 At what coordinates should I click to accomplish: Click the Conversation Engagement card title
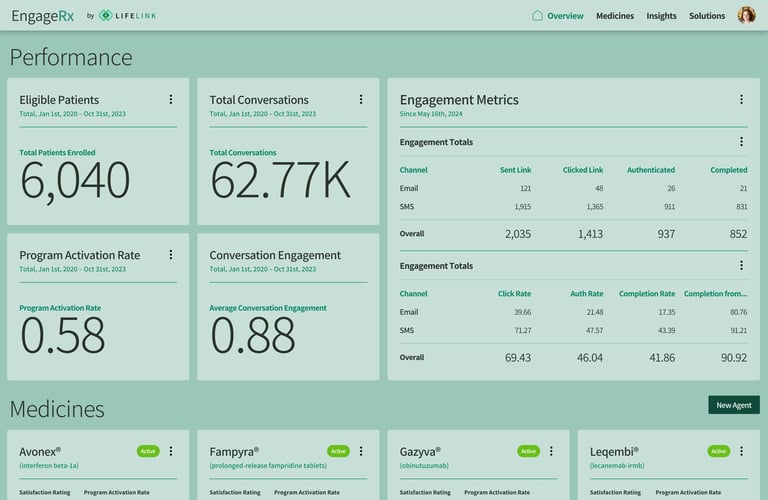pos(275,255)
